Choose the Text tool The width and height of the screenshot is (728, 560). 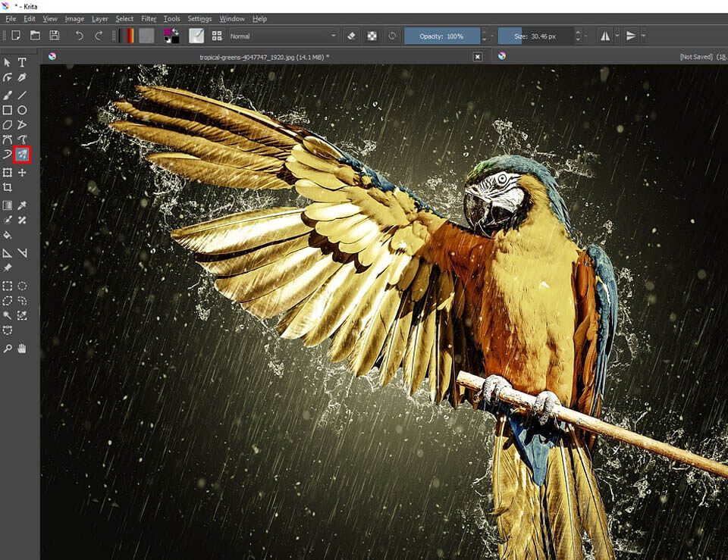23,62
